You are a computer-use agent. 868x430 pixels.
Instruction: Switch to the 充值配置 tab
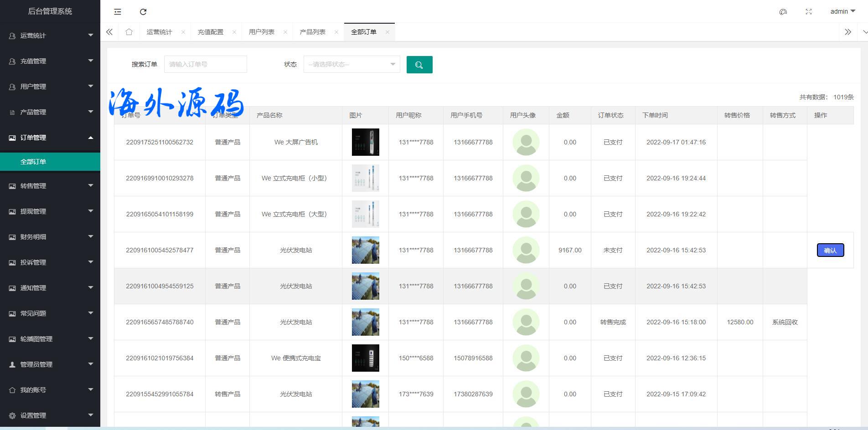(x=210, y=32)
